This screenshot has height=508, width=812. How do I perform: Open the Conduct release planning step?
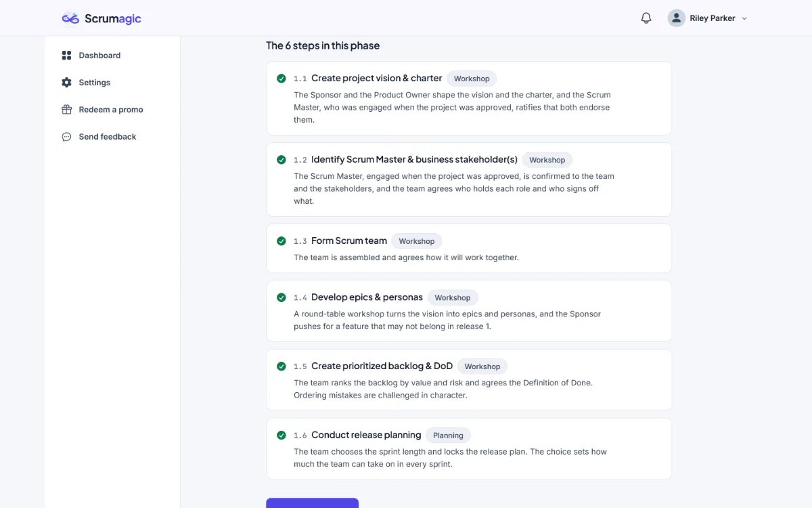click(x=366, y=435)
